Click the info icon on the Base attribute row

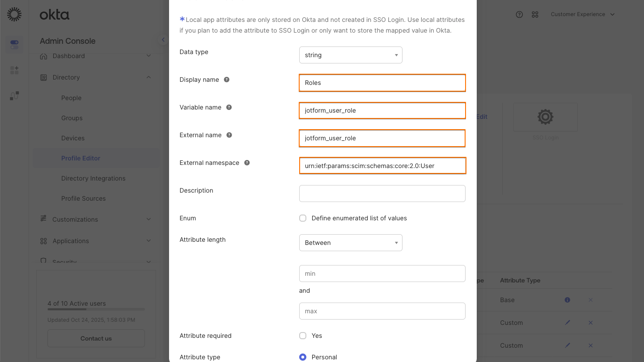coord(567,300)
